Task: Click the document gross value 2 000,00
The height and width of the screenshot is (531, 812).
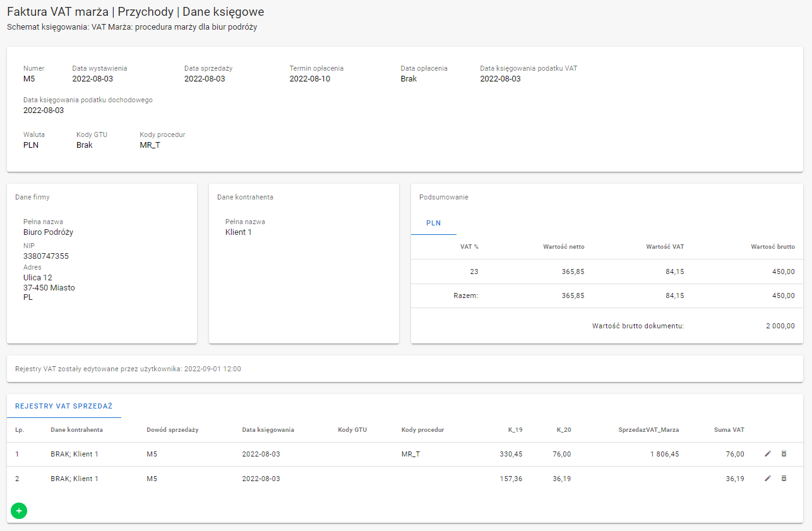Action: pos(777,326)
